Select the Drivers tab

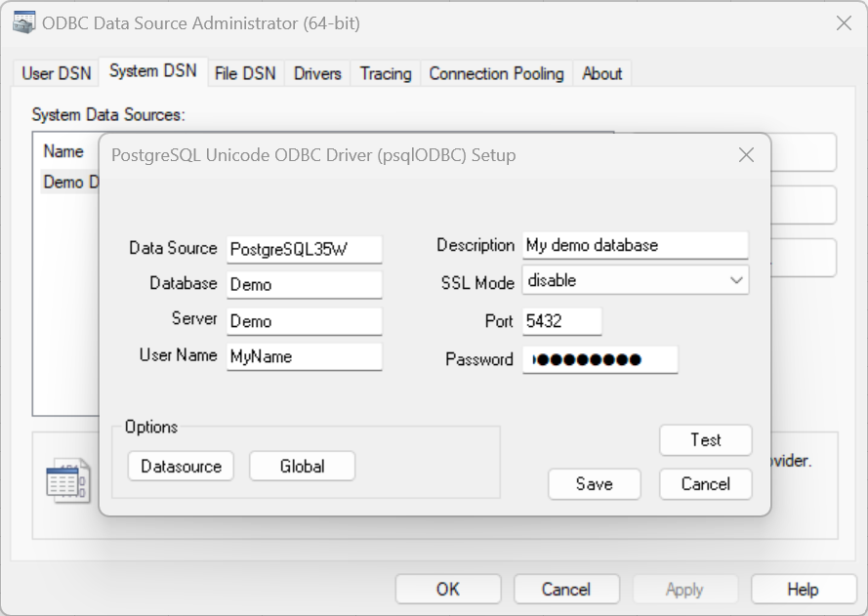pyautogui.click(x=317, y=73)
